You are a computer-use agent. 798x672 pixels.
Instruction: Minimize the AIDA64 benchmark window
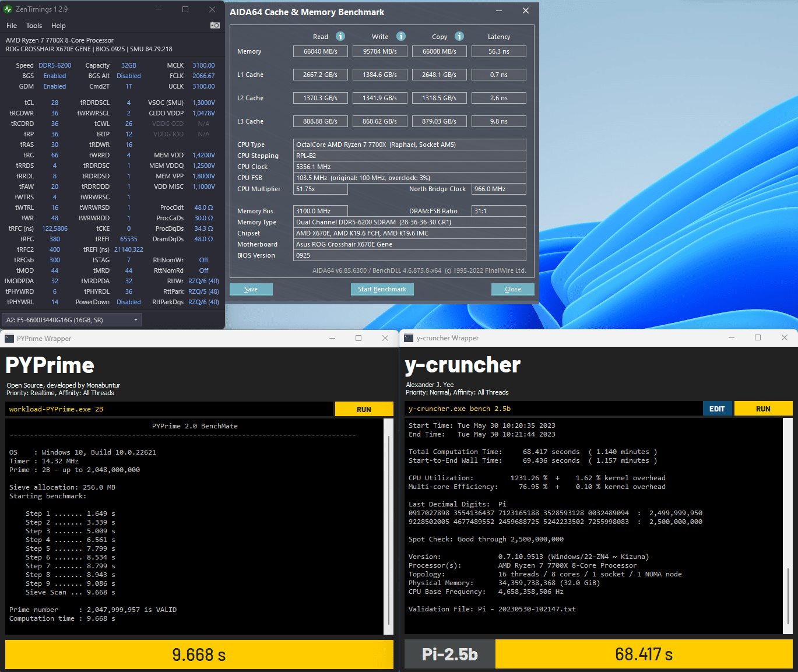pos(500,11)
